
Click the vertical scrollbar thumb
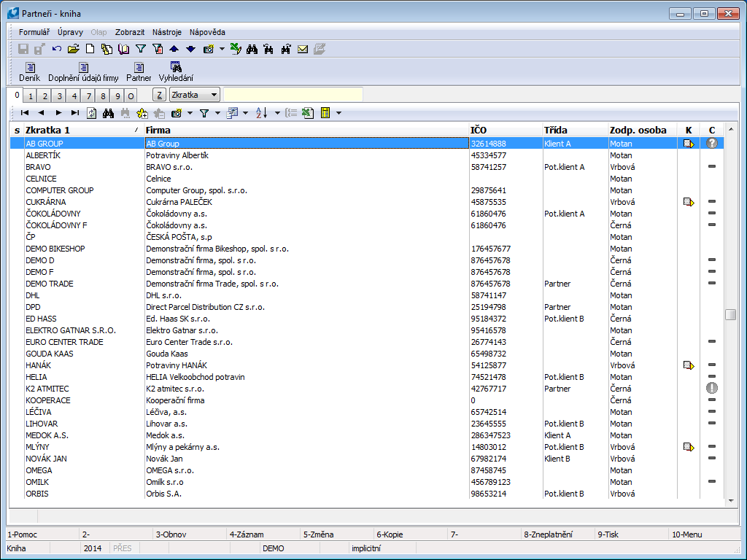click(730, 314)
